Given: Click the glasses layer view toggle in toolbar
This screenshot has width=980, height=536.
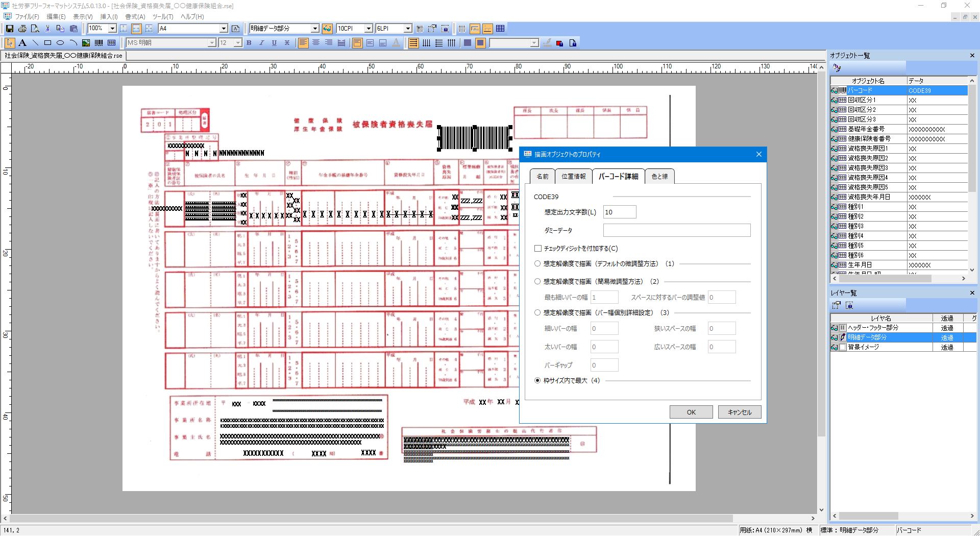Looking at the screenshot, I should pyautogui.click(x=327, y=29).
